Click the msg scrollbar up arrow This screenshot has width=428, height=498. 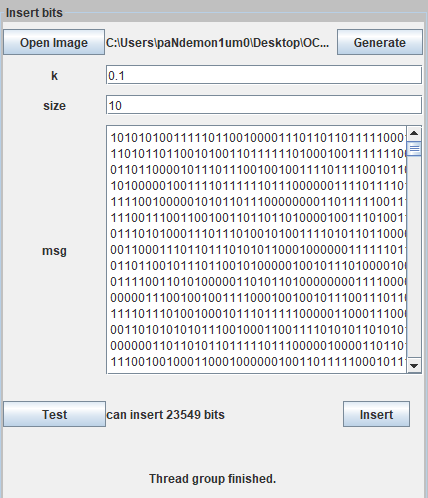click(x=414, y=133)
